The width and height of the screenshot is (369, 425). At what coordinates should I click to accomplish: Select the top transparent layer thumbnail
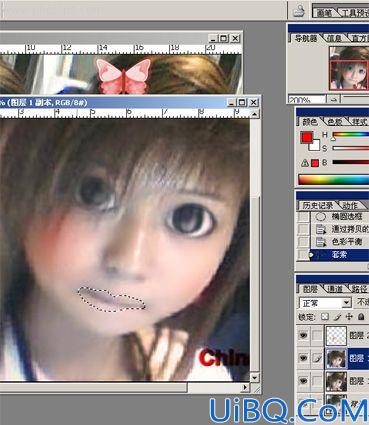click(x=336, y=335)
